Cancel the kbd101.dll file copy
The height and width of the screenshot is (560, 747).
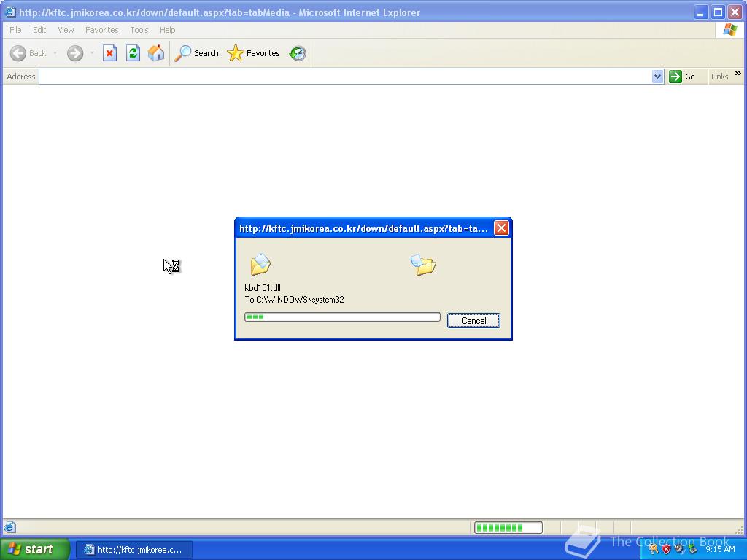(473, 321)
